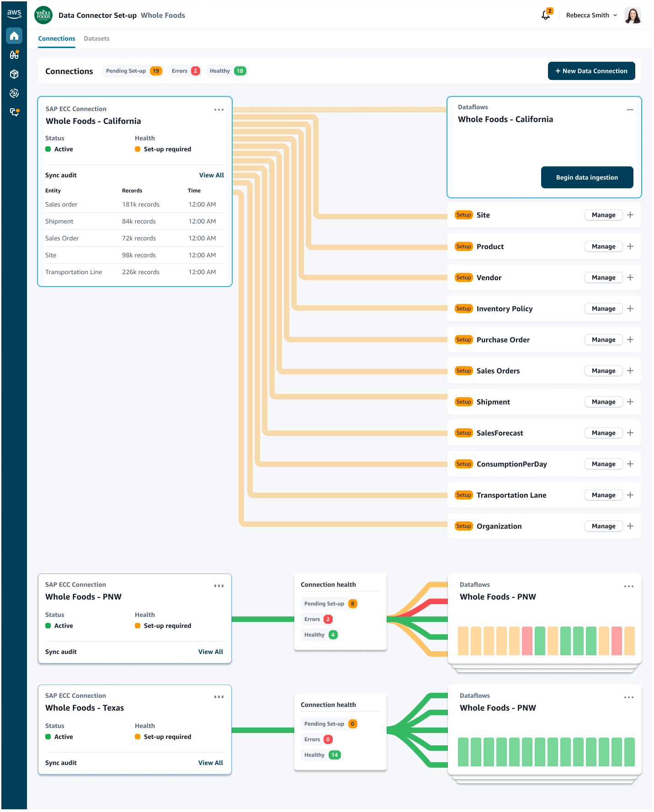Viewport: 654px width, 812px height.
Task: Select the Shipment 84k records row
Action: [x=135, y=221]
